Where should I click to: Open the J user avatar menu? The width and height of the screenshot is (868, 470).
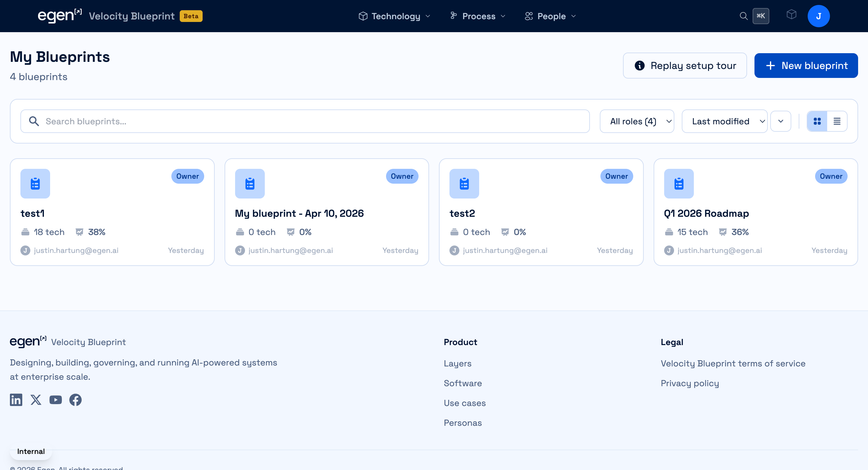coord(818,16)
